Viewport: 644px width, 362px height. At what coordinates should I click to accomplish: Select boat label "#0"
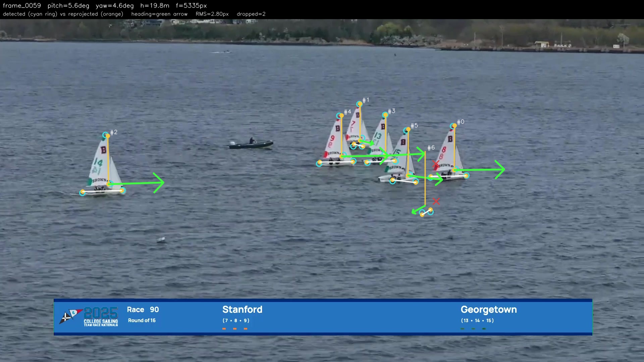point(461,122)
